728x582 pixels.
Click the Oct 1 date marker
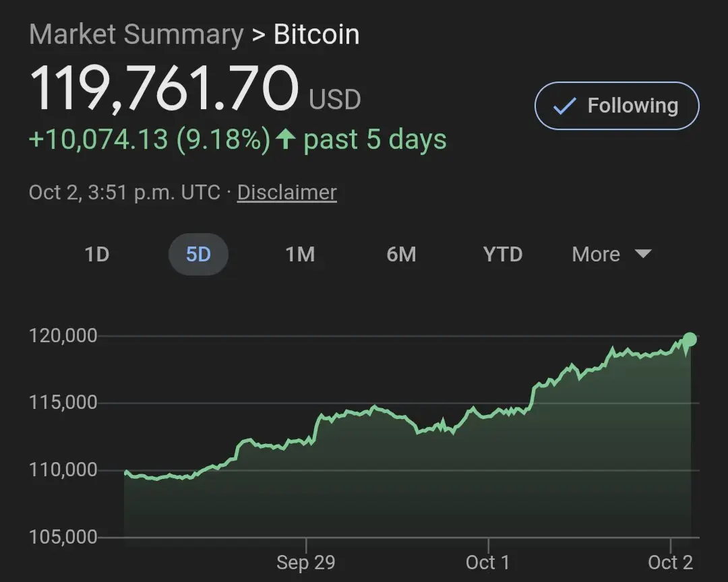[487, 562]
